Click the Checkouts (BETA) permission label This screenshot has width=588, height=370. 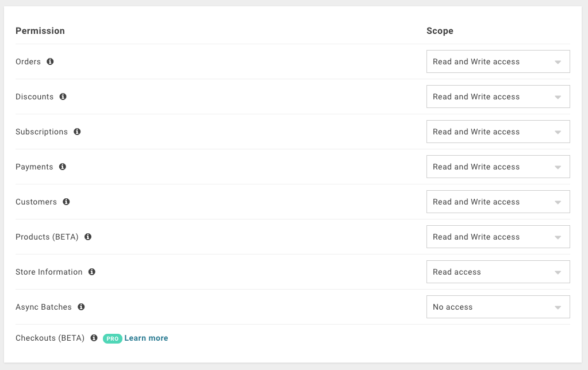(50, 338)
